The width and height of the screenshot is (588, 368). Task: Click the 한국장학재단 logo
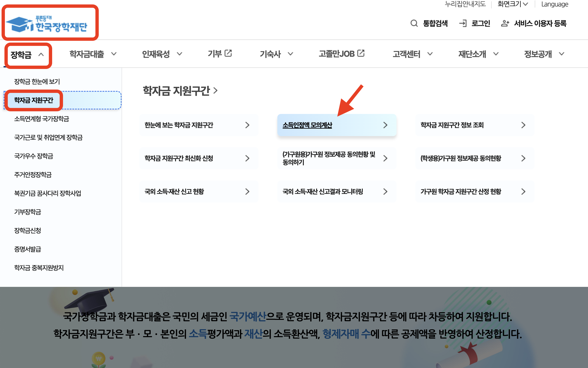coord(47,24)
